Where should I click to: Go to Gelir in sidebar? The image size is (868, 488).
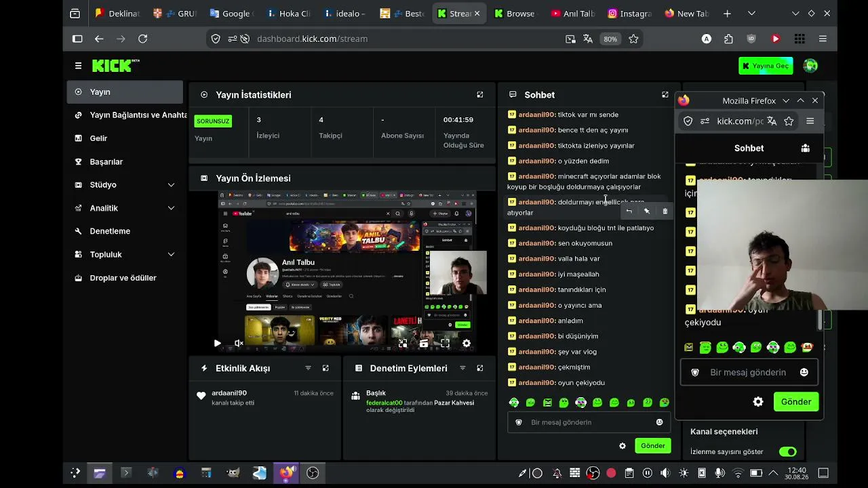click(125, 138)
